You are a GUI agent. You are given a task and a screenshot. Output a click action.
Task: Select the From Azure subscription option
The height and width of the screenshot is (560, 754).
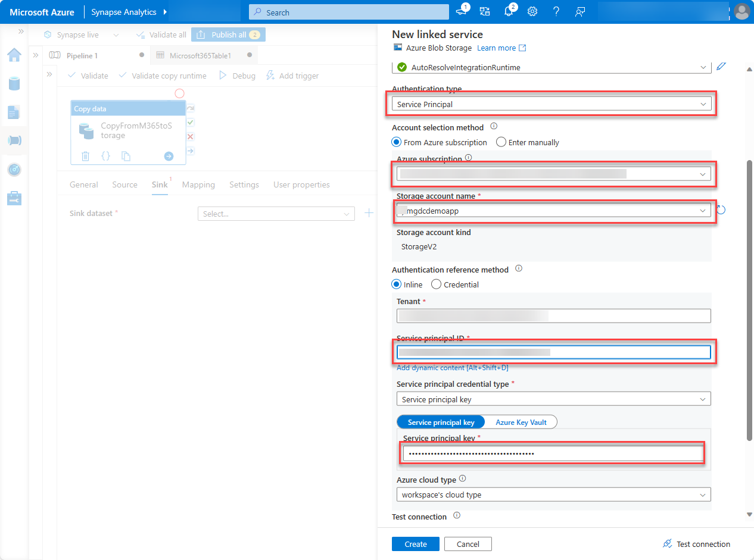pos(396,142)
